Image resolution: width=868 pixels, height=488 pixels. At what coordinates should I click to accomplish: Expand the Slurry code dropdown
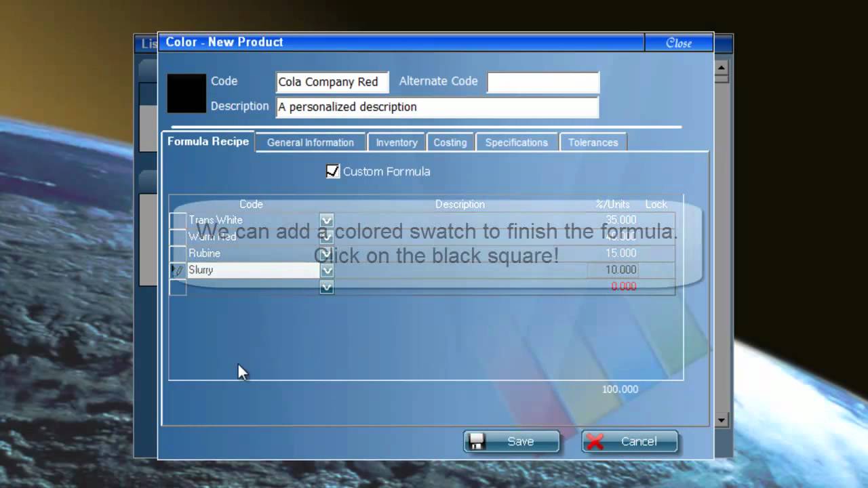[x=327, y=270]
